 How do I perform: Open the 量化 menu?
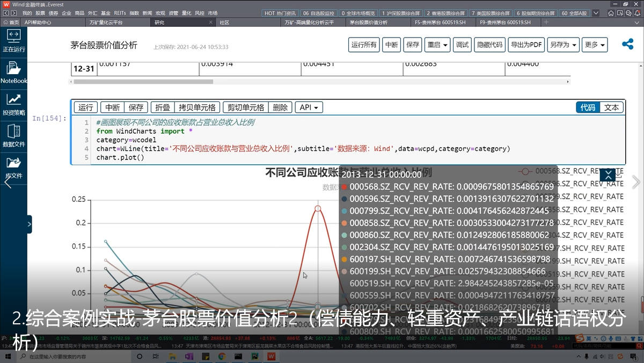tap(186, 13)
